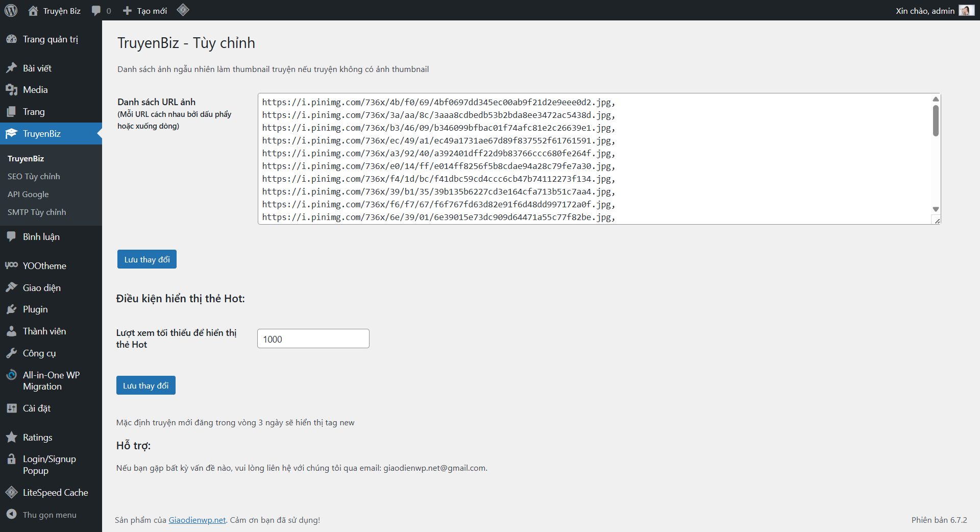Open the Cài đặt menu label
This screenshot has width=980, height=532.
[x=37, y=408]
